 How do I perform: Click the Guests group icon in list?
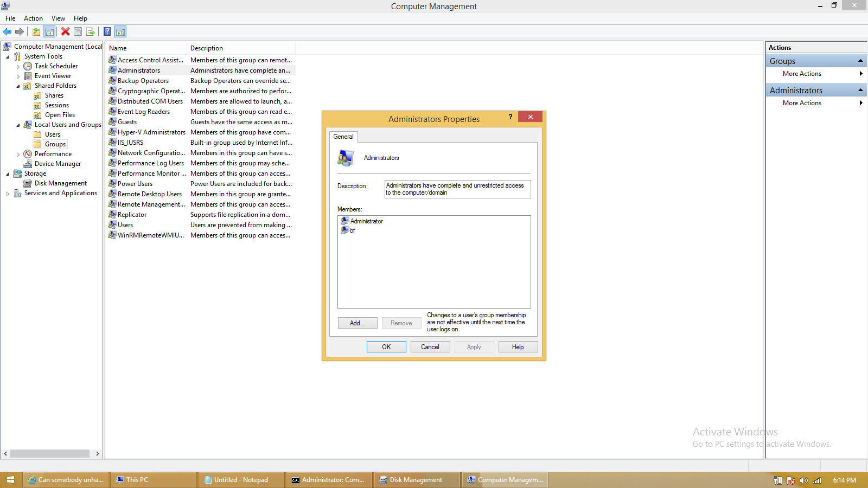click(x=112, y=122)
